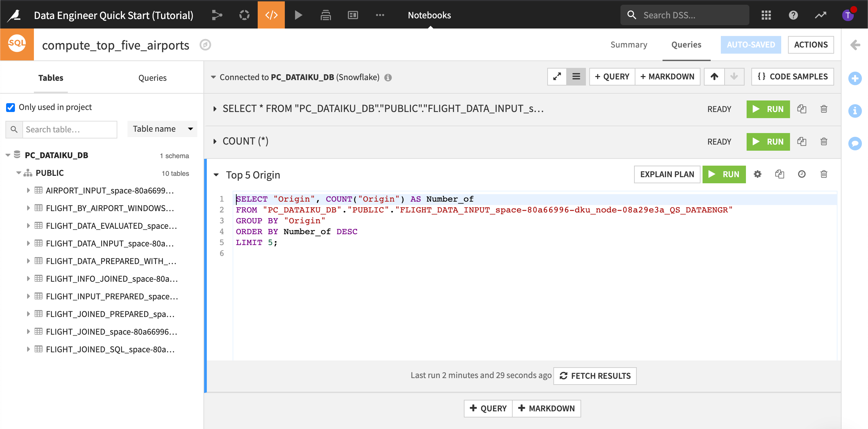Image resolution: width=868 pixels, height=429 pixels.
Task: Open the applications grid icon
Action: [766, 15]
